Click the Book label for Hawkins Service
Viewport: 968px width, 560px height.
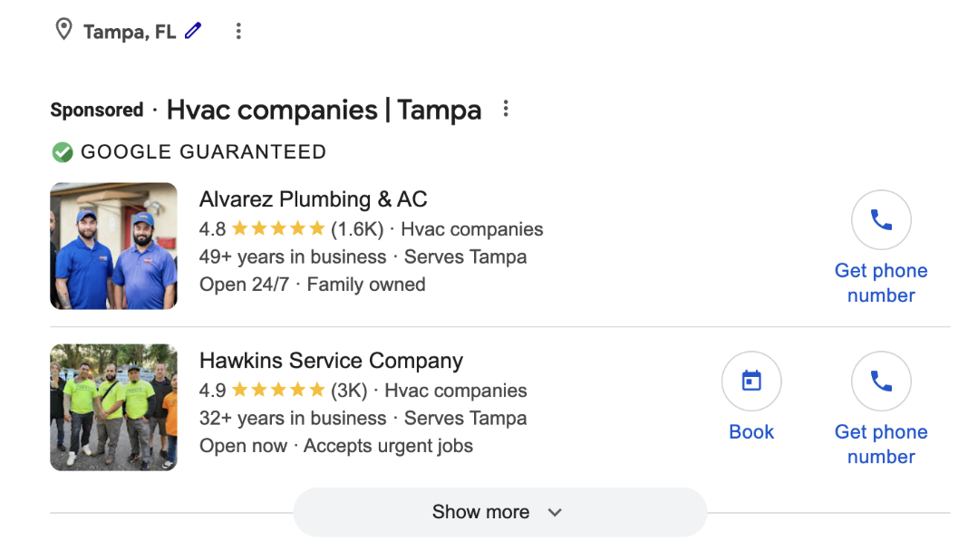coord(751,432)
